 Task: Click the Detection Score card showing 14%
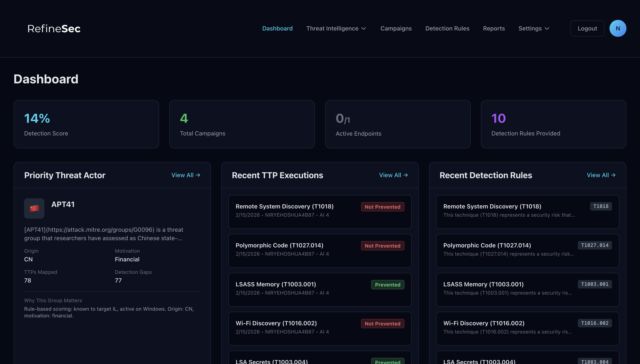point(87,124)
